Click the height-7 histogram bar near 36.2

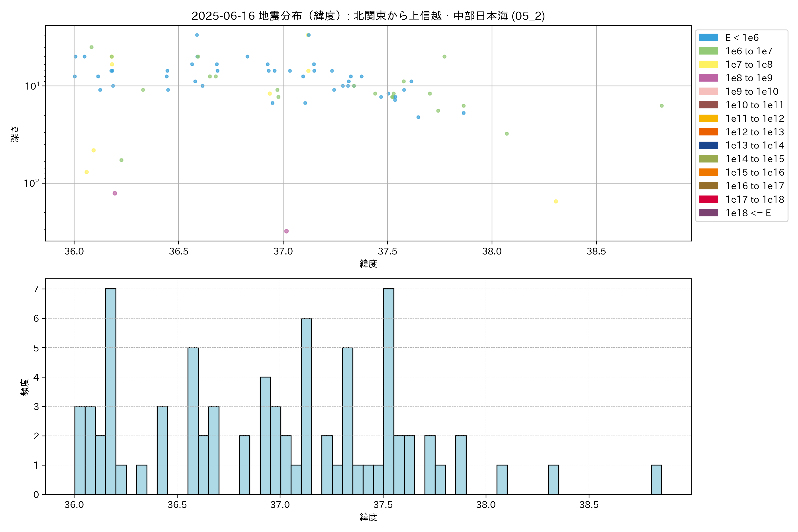click(x=111, y=391)
